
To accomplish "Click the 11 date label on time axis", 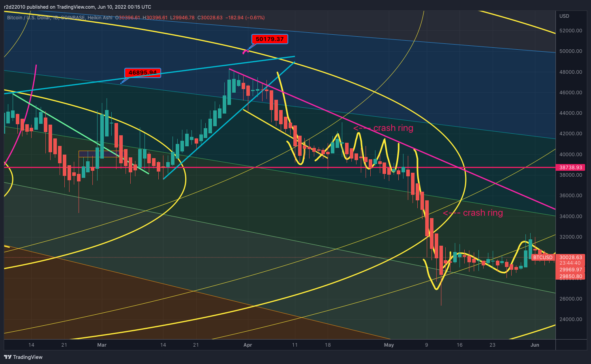I will point(295,345).
